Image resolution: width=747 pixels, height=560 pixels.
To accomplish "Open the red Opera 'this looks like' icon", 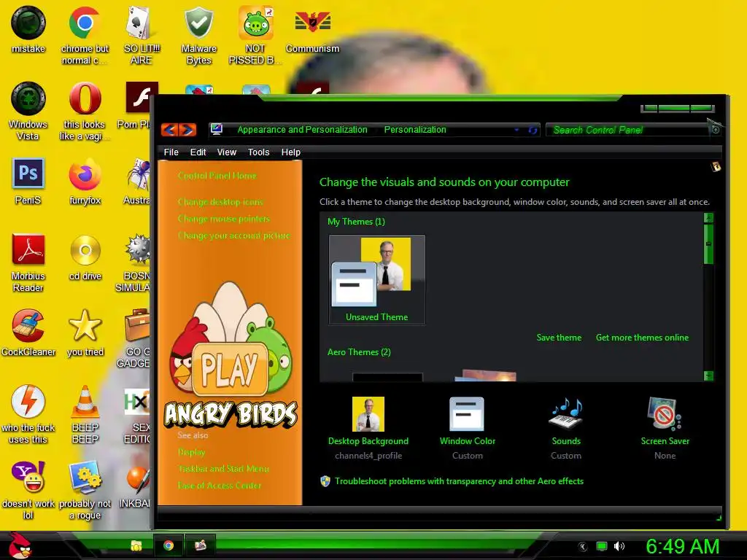I will tap(85, 111).
